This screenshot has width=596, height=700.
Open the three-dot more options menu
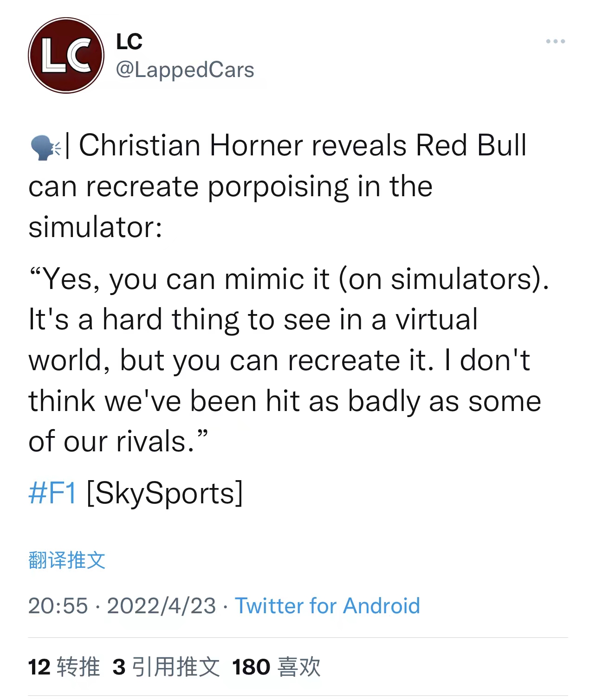(x=555, y=42)
